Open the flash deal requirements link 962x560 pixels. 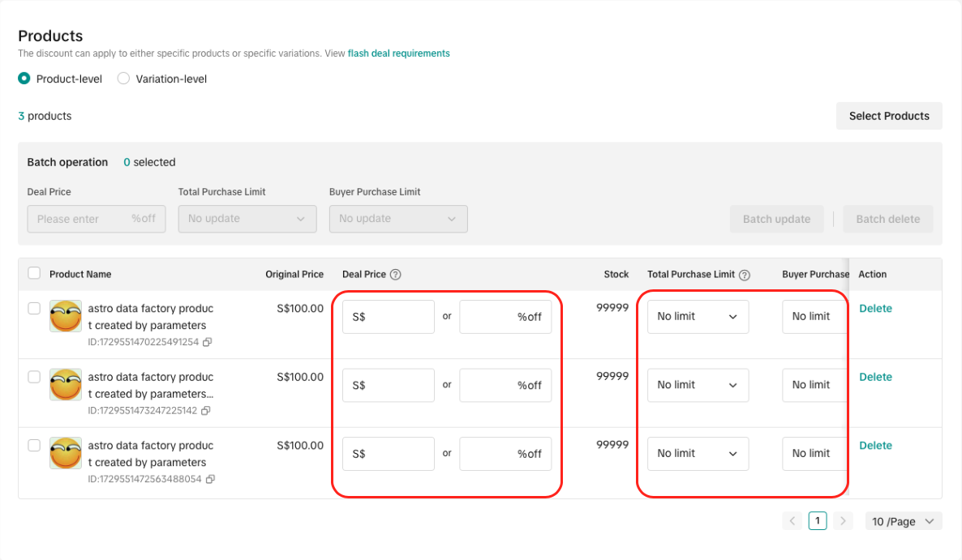point(398,53)
